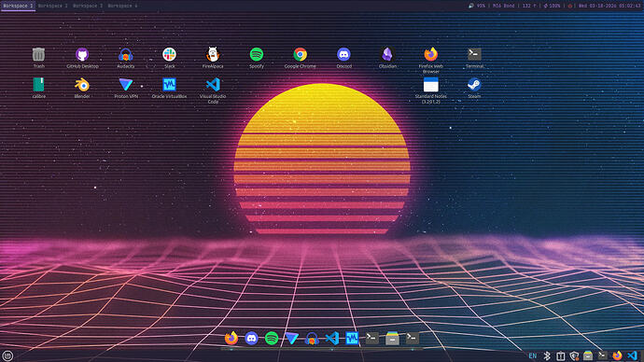Switch to Workspace 2 tab

point(52,6)
